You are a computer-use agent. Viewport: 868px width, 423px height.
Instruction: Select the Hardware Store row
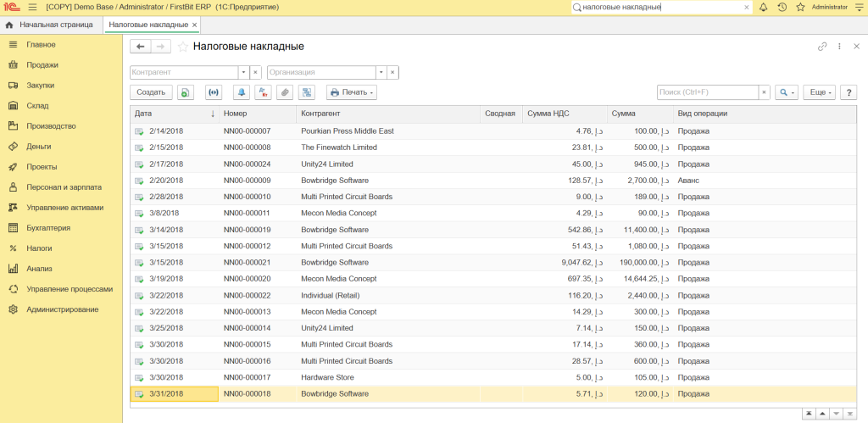tap(493, 377)
